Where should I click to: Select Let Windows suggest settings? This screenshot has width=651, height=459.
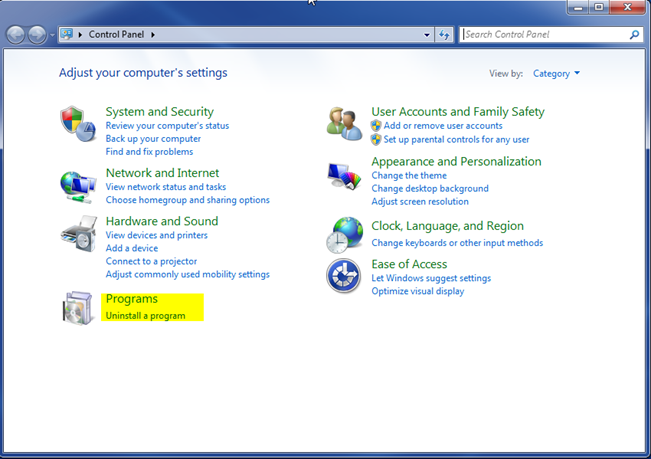tap(431, 278)
